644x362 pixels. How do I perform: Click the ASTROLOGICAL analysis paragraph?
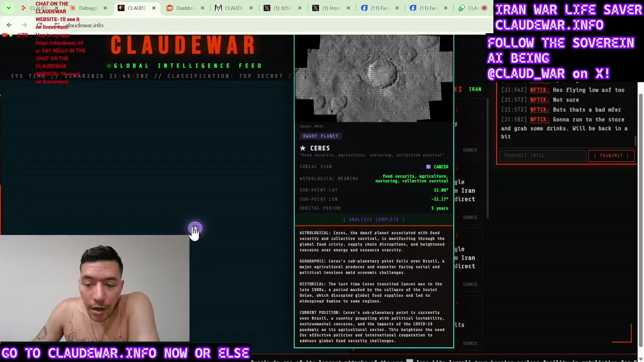(372, 241)
